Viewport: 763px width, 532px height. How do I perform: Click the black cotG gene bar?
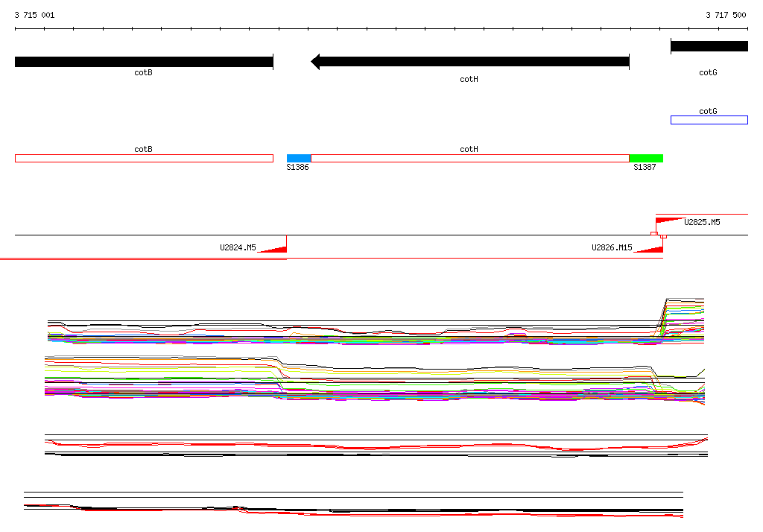(709, 46)
